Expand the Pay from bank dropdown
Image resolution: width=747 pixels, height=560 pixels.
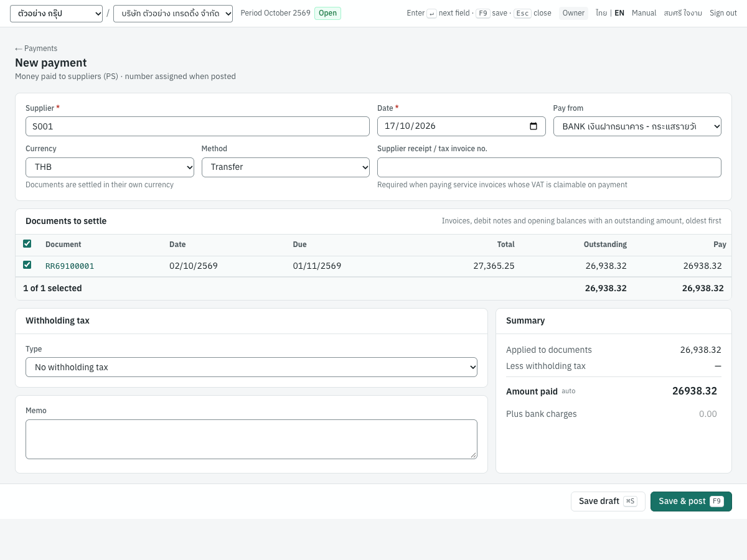[637, 126]
